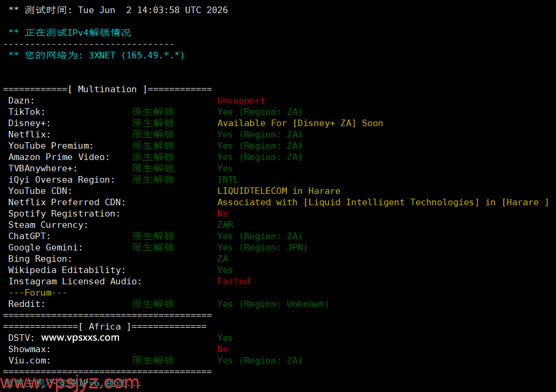This screenshot has height=392, width=556.
Task: Click the 'Google Gemini:' label
Action: click(x=45, y=247)
